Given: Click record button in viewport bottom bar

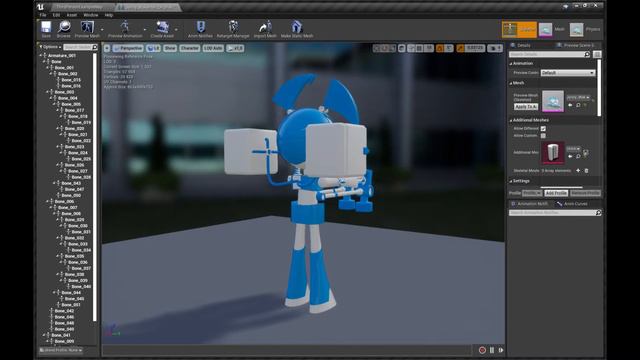Looking at the screenshot, I should click(x=482, y=350).
